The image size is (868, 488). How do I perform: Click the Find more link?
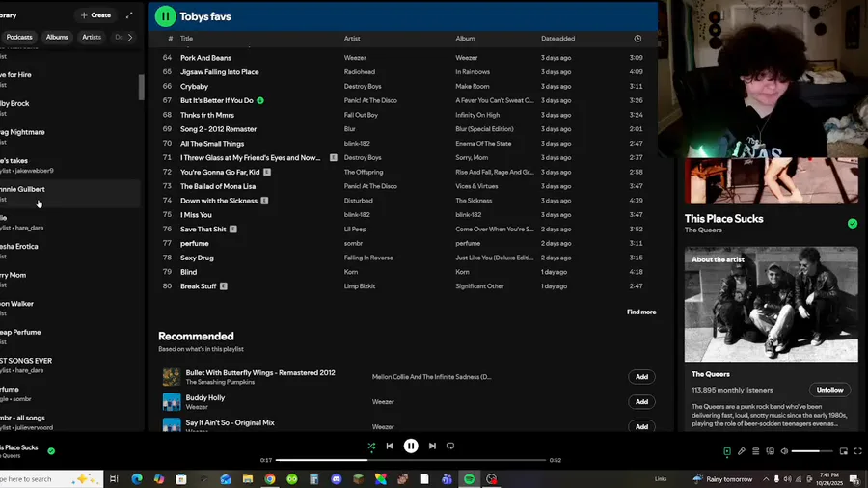641,312
